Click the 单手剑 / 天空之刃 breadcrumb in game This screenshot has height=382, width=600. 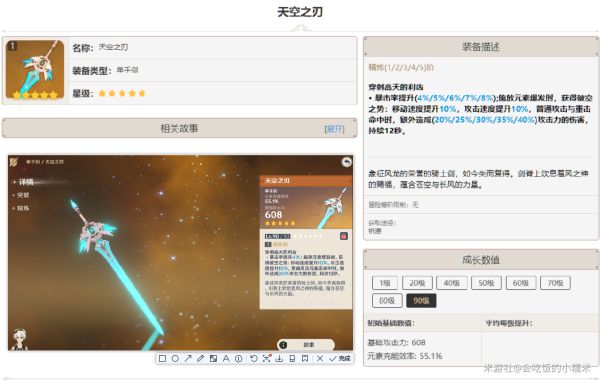(x=45, y=162)
